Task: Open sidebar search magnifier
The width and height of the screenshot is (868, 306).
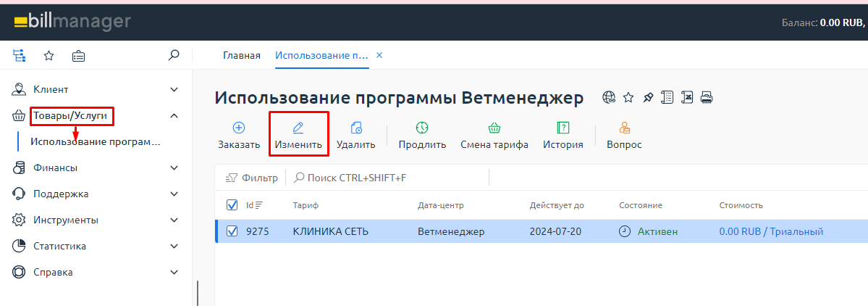Action: [x=174, y=55]
